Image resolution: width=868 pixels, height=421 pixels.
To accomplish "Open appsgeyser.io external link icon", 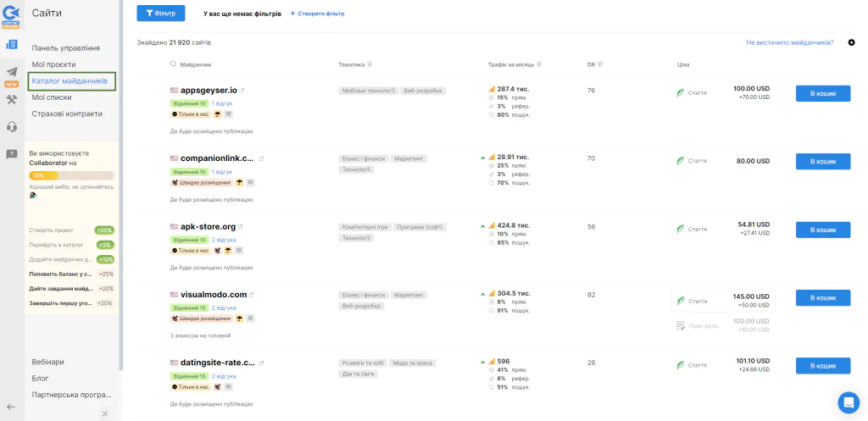I will click(x=242, y=90).
